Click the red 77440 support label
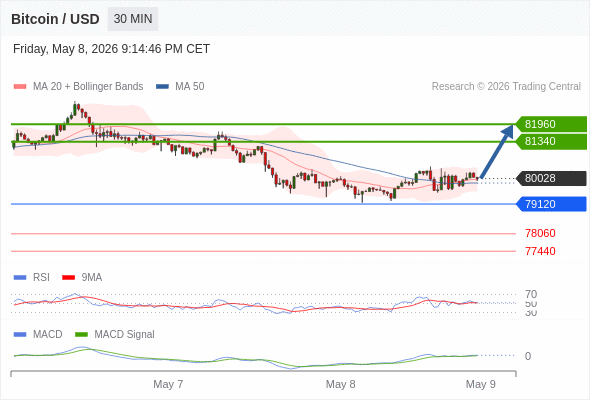The height and width of the screenshot is (400, 590). click(540, 251)
